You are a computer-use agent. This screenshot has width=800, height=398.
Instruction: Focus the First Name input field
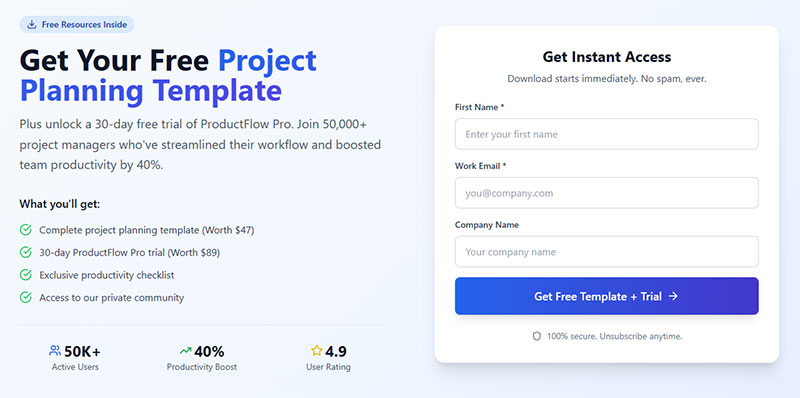(607, 134)
